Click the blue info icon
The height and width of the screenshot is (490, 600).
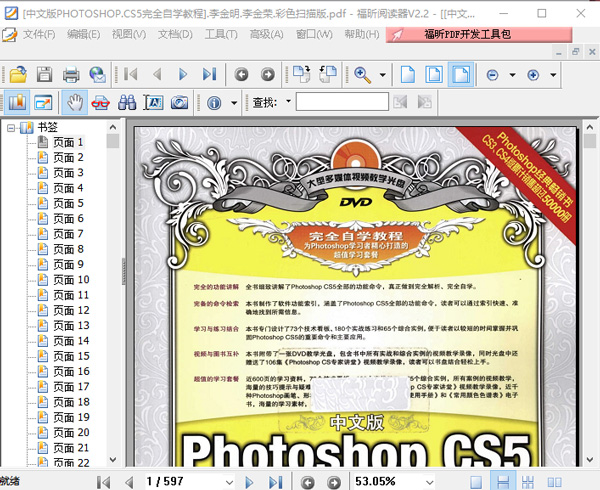click(x=214, y=103)
